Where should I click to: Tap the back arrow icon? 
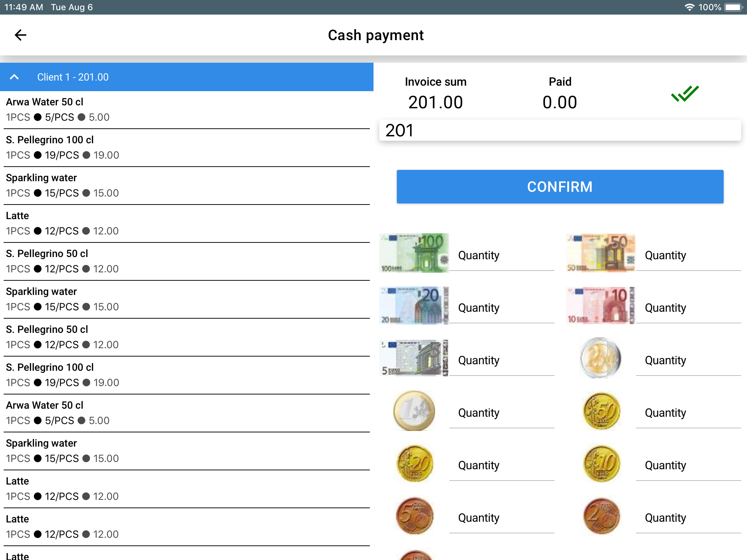click(20, 35)
